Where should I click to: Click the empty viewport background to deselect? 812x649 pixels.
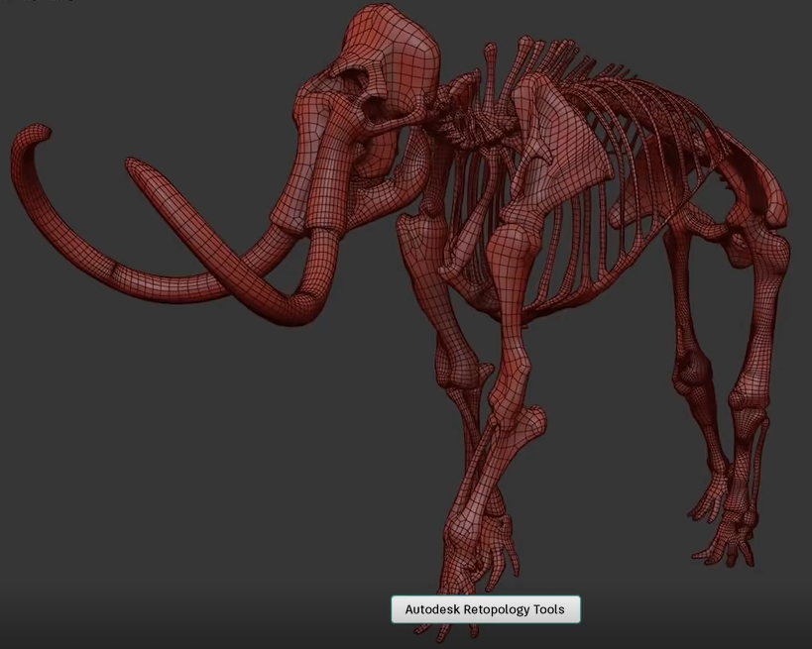pyautogui.click(x=149, y=476)
